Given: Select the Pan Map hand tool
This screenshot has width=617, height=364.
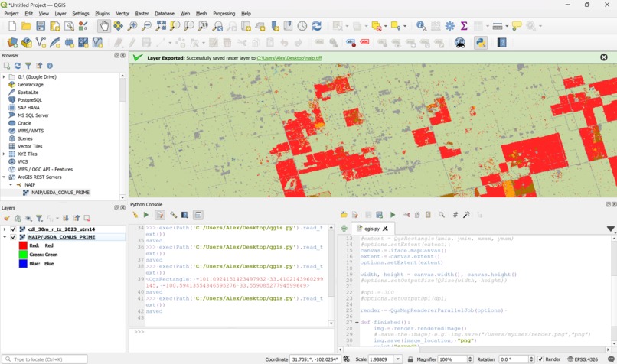Looking at the screenshot, I should [104, 26].
